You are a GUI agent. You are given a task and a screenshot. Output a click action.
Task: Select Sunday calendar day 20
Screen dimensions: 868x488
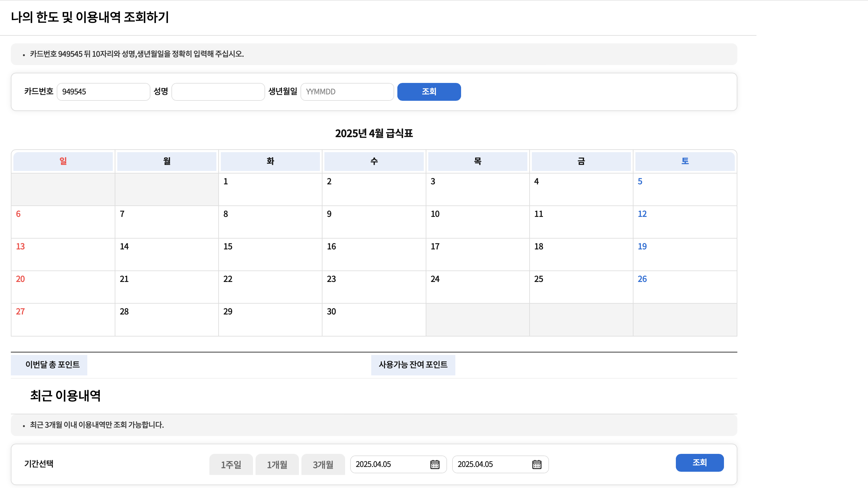tap(63, 287)
